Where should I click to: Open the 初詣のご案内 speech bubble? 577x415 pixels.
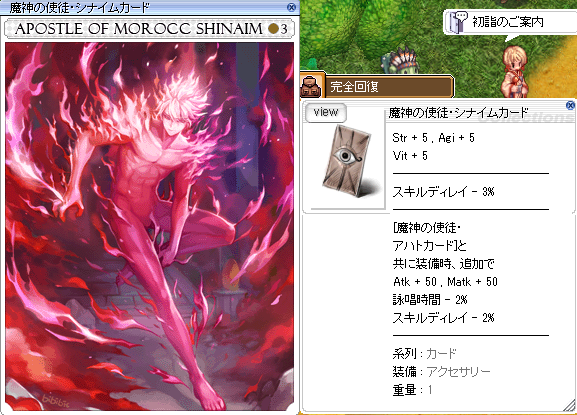pyautogui.click(x=510, y=22)
